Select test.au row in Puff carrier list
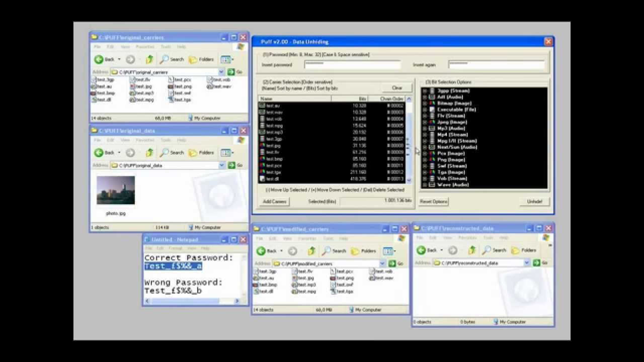Viewport: 644px width, 362px height. coord(332,106)
